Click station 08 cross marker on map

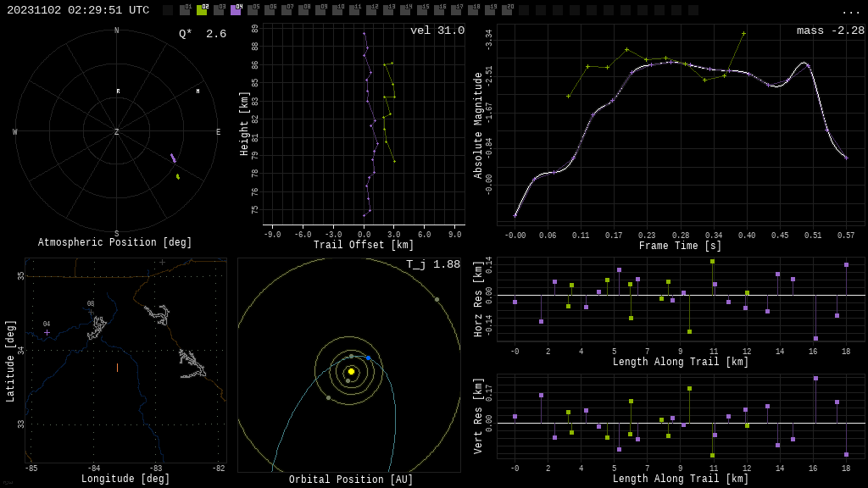click(92, 312)
